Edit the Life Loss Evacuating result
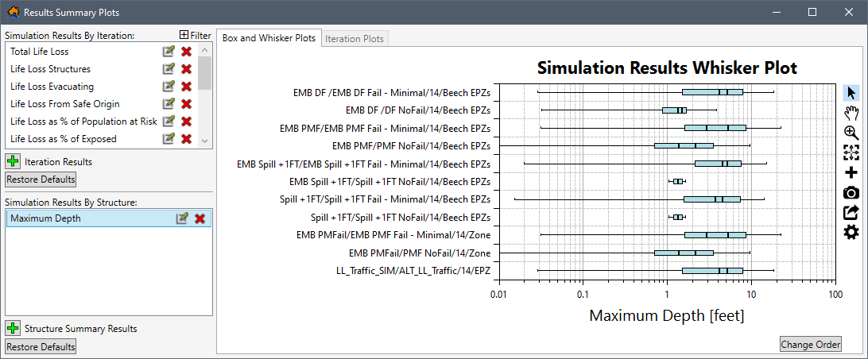 pyautogui.click(x=169, y=87)
